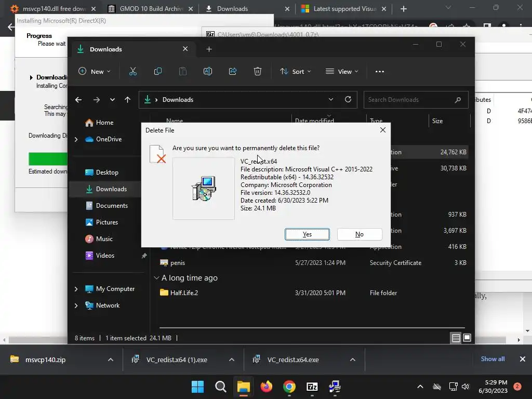
Task: Expand the address bar history dropdown
Action: tap(331, 99)
